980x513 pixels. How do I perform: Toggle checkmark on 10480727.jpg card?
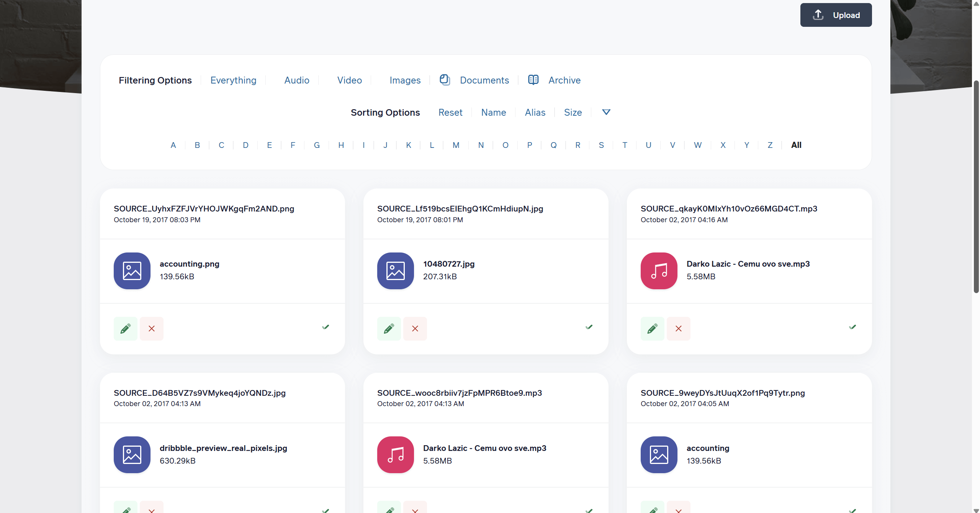click(589, 327)
